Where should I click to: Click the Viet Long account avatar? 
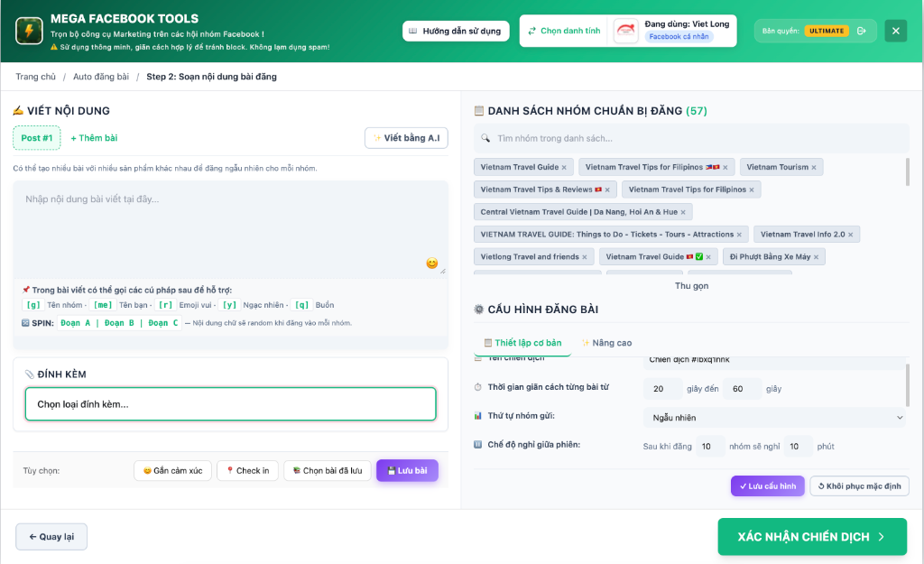(626, 31)
